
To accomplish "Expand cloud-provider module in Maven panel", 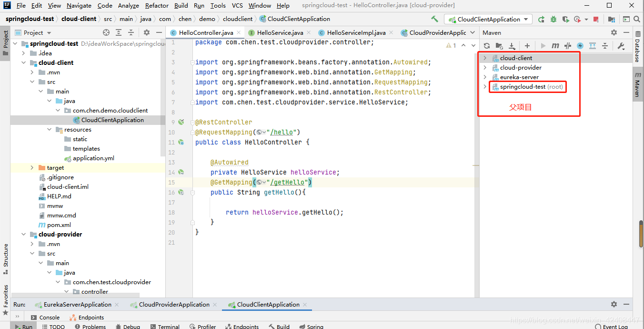I will coord(485,68).
